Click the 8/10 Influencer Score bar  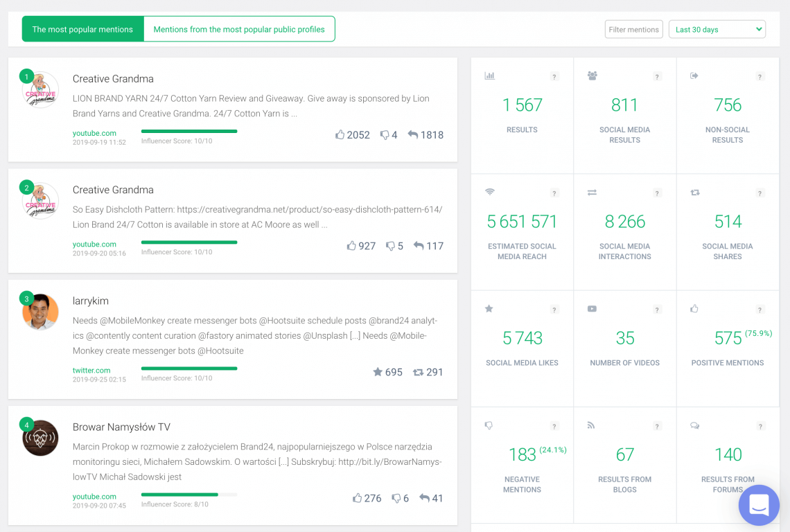tap(189, 495)
